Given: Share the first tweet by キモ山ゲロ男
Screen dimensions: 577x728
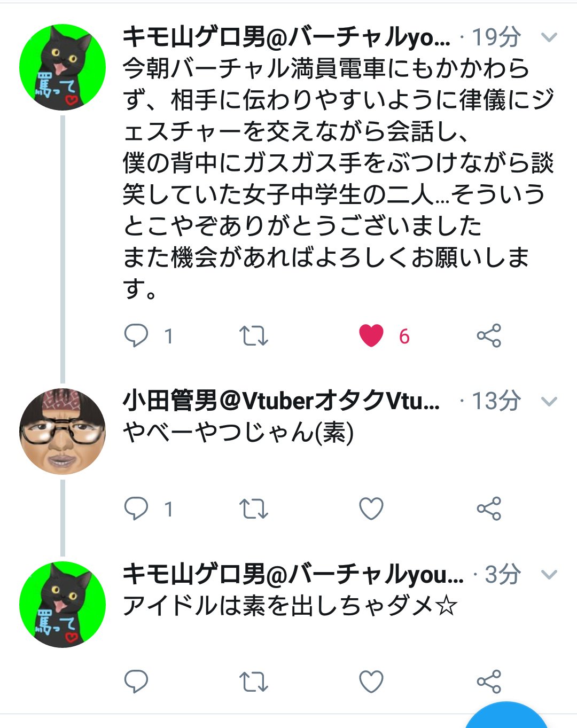Looking at the screenshot, I should (489, 336).
